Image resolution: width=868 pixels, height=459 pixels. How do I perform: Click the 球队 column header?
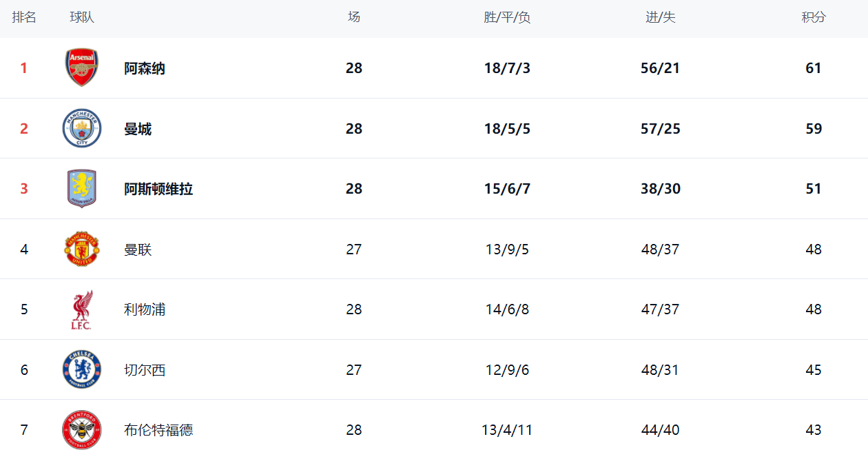(x=82, y=18)
